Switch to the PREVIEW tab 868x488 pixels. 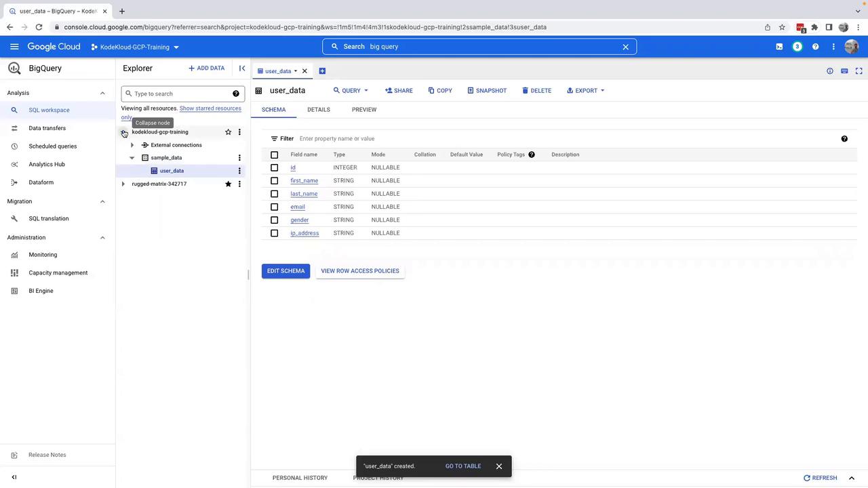click(364, 110)
